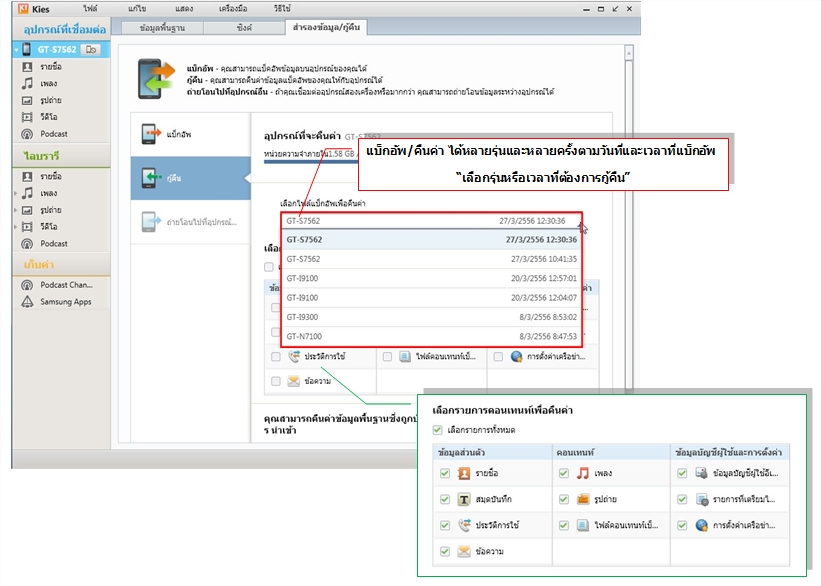Select the กู้คืน (Restore) option
The height and width of the screenshot is (586, 821).
(x=191, y=178)
